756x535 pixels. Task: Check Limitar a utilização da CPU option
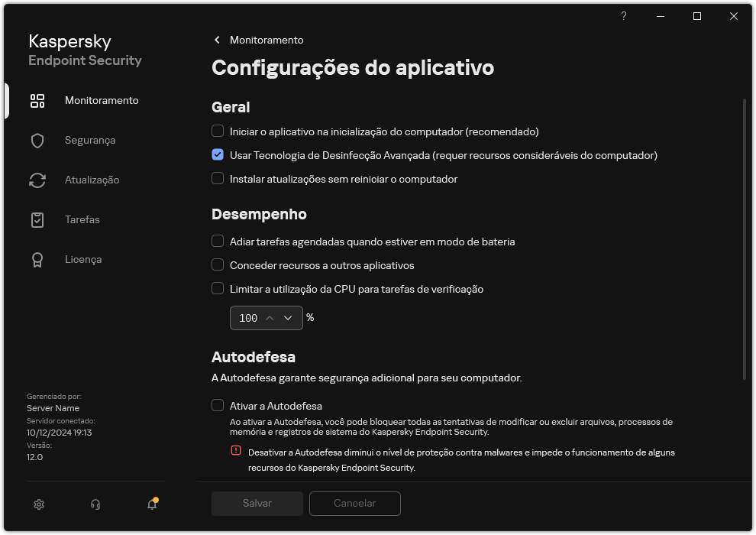click(x=217, y=289)
